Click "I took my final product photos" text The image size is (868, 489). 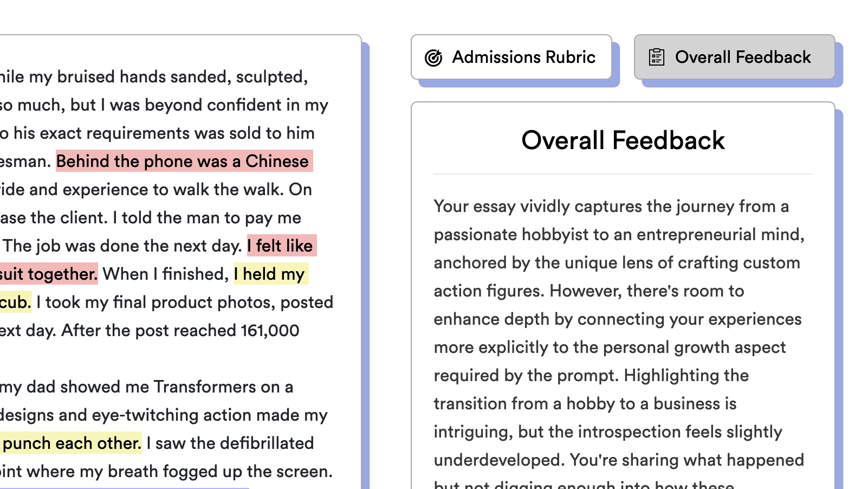click(156, 302)
